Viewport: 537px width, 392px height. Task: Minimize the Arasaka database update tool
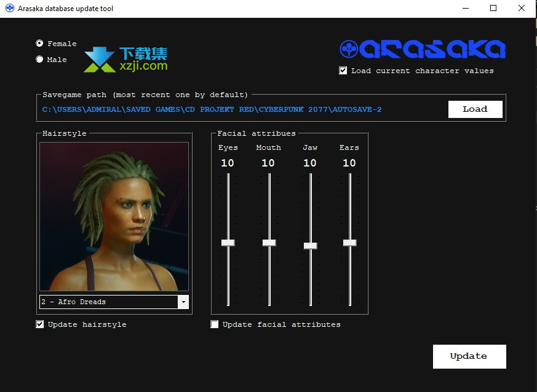[466, 9]
